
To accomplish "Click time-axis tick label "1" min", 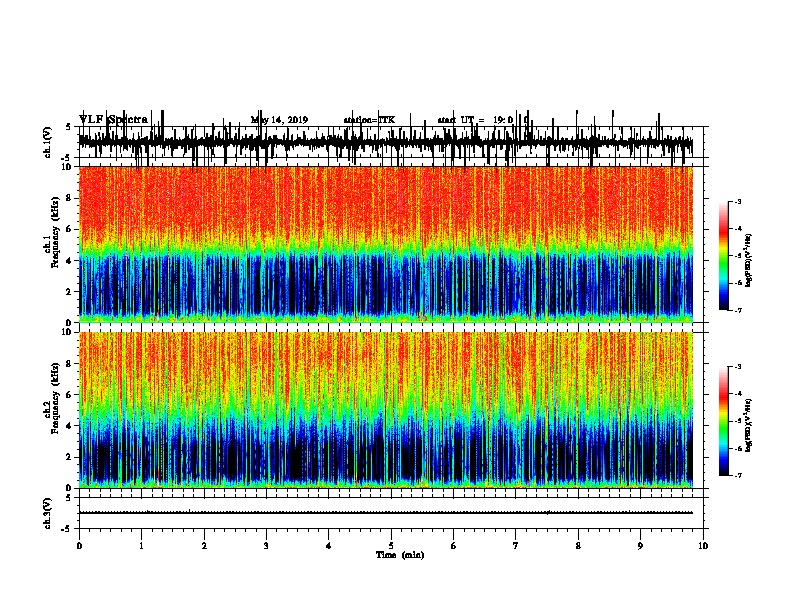I will tap(141, 546).
